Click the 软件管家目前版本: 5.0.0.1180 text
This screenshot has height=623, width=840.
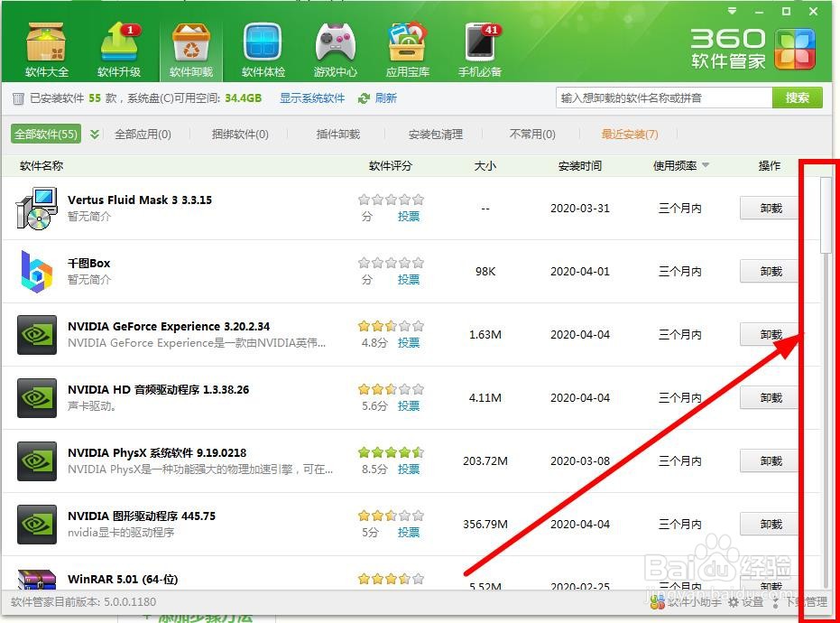pyautogui.click(x=84, y=601)
